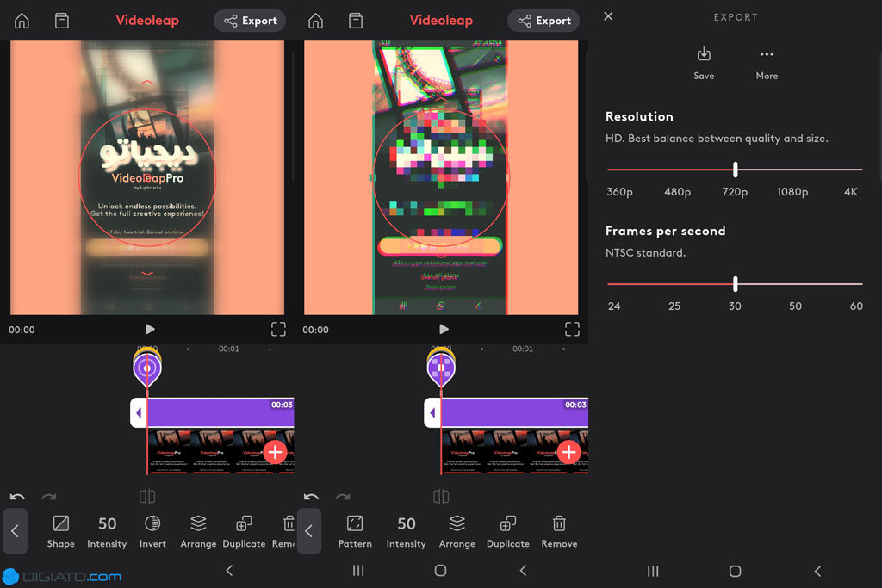Tap Android recents button under Export panel
This screenshot has height=588, width=882.
(653, 571)
